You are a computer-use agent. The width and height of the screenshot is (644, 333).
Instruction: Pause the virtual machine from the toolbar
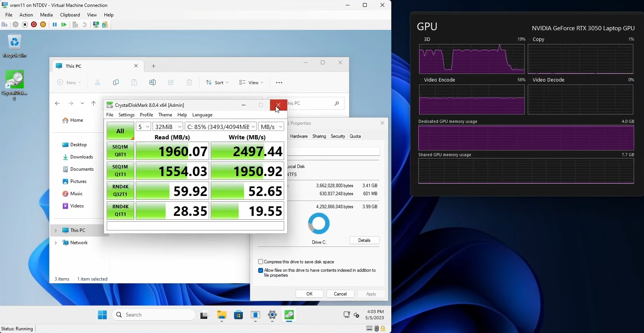pos(55,24)
